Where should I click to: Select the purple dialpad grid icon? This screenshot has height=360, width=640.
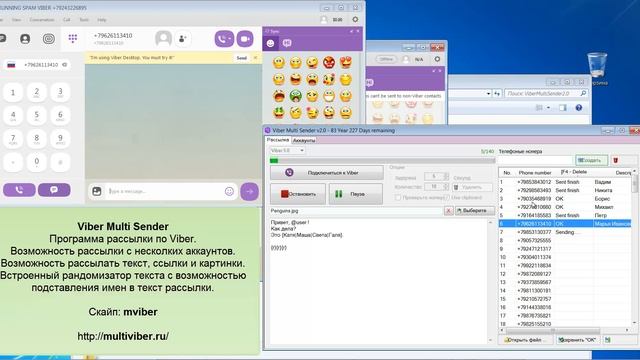[73, 38]
